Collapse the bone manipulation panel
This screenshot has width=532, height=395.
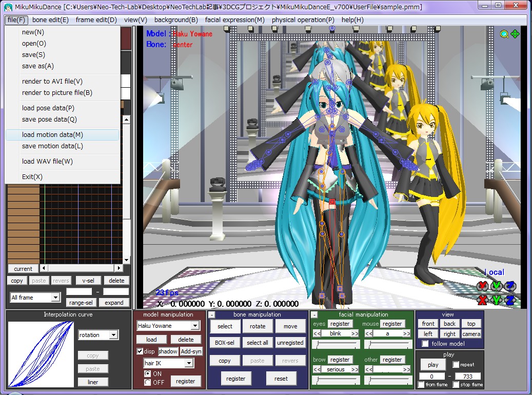pos(212,315)
